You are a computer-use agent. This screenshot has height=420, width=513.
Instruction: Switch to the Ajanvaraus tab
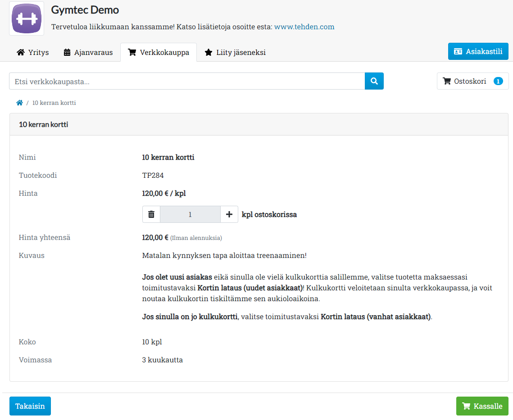point(88,52)
